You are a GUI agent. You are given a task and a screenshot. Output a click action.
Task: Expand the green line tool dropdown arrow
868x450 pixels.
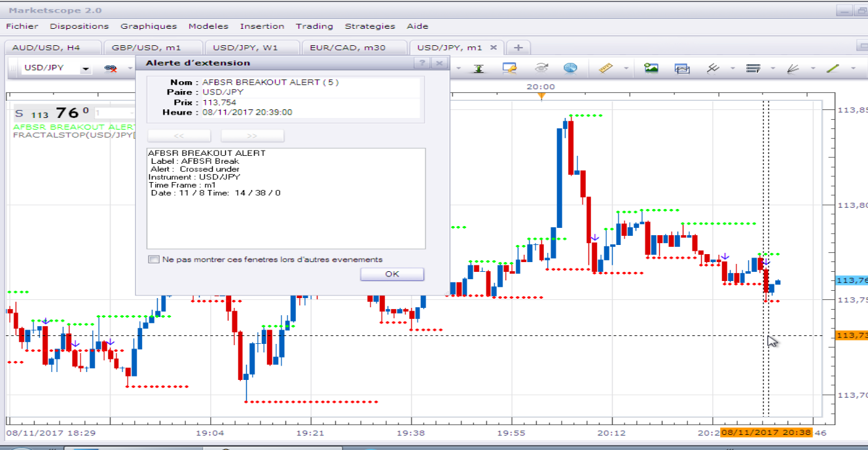(853, 68)
